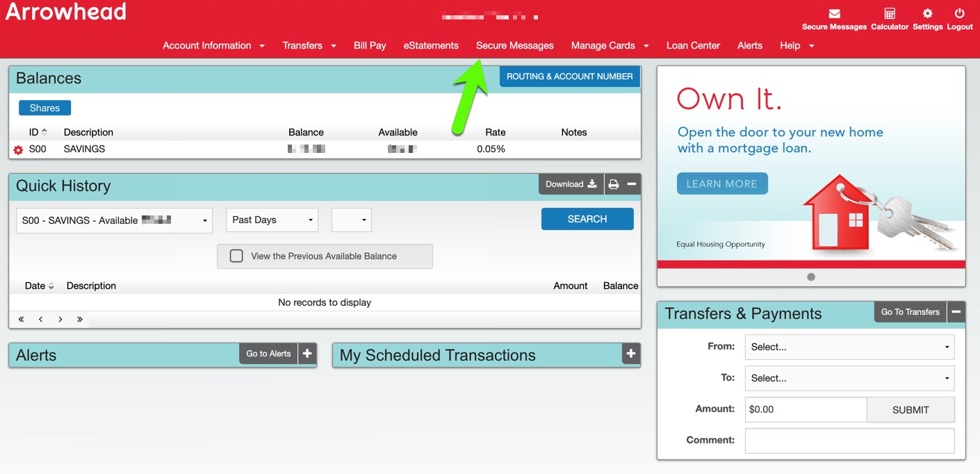Click the red gear beside the S00 SAVINGS row
Image resolution: width=980 pixels, height=474 pixels.
pos(18,149)
